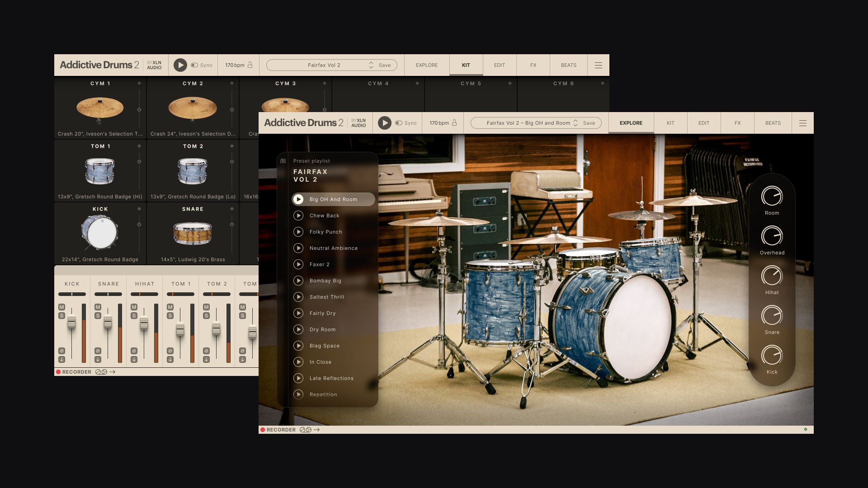
Task: Play the Big OH And Room preset preview
Action: pos(298,199)
